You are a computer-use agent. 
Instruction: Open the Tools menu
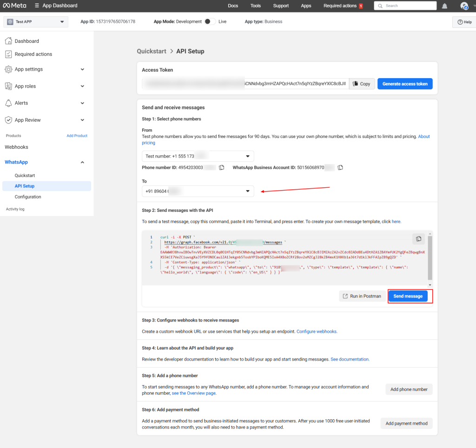pyautogui.click(x=256, y=6)
